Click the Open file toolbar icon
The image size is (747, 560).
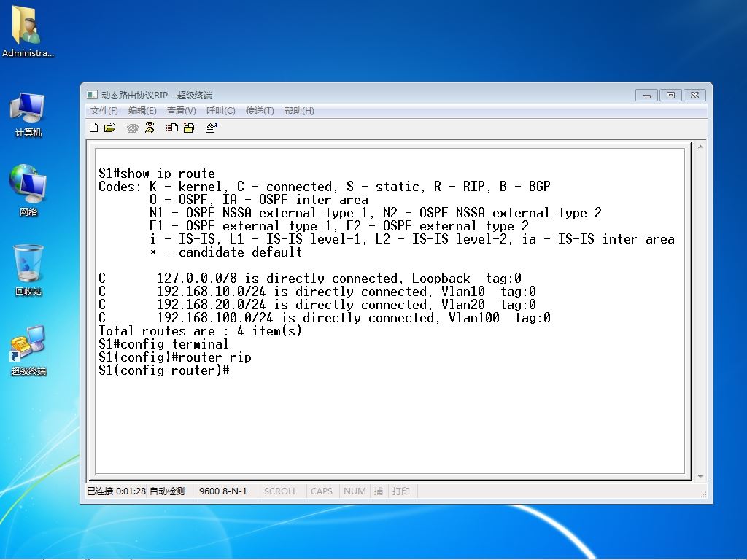click(x=110, y=127)
